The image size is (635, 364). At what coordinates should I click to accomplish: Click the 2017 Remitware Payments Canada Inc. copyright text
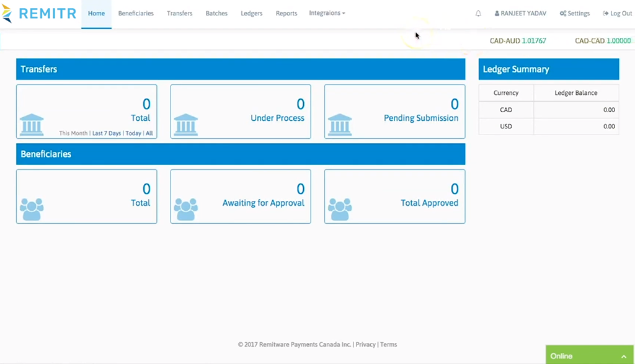(295, 345)
